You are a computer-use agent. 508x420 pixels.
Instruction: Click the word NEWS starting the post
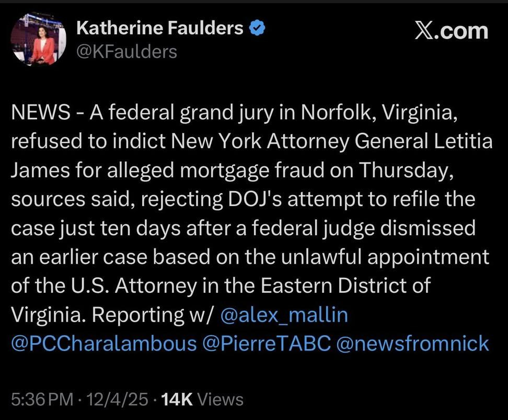click(40, 112)
